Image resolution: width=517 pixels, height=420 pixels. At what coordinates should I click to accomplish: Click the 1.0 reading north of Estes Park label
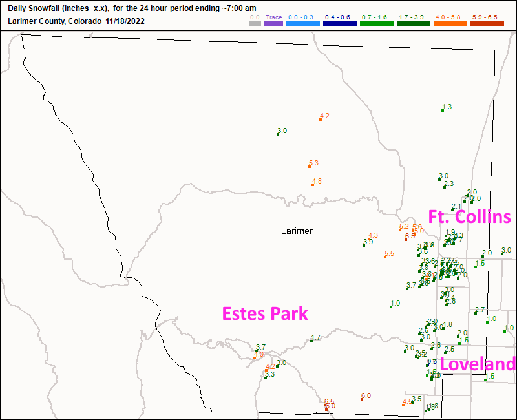(x=395, y=303)
